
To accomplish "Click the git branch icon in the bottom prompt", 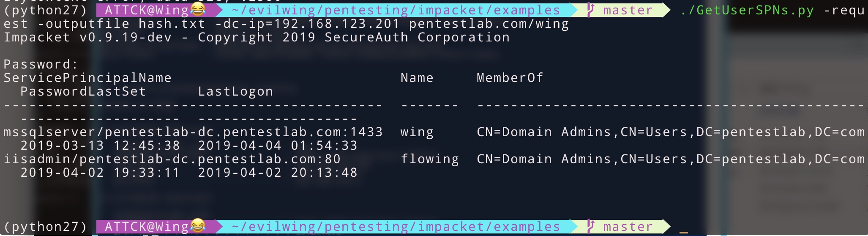I will coord(590,227).
